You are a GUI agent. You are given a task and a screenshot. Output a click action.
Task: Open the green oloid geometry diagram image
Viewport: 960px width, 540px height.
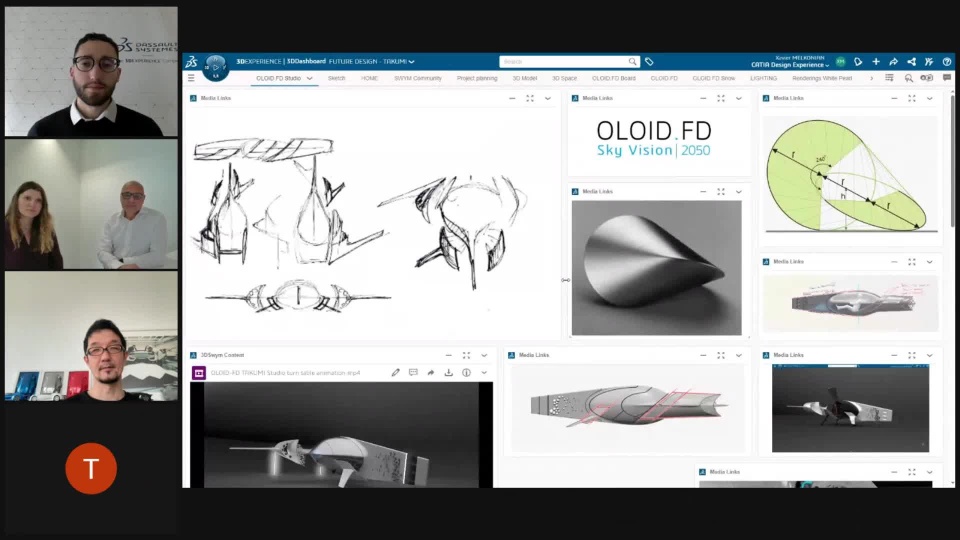(850, 174)
